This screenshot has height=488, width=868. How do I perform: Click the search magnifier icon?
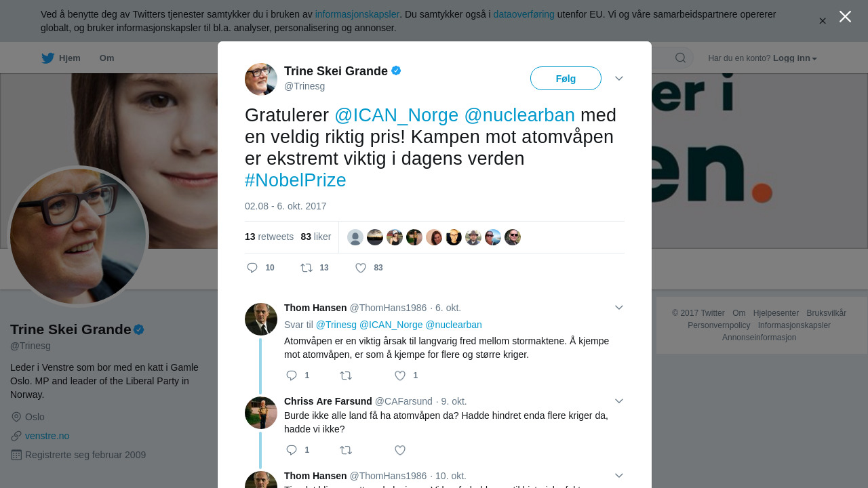(x=680, y=58)
